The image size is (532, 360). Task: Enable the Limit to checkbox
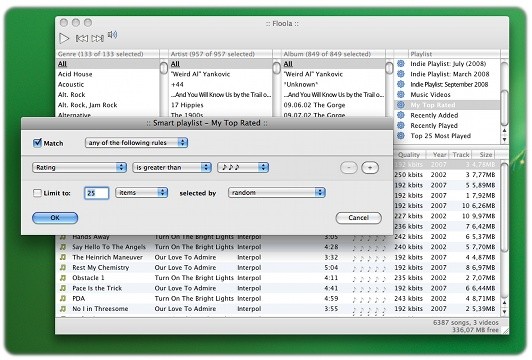pos(37,193)
